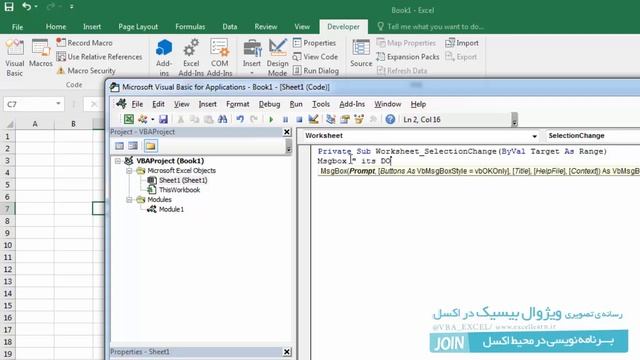The image size is (640, 360).
Task: Switch to the Insert ribbon tab
Action: 92,27
